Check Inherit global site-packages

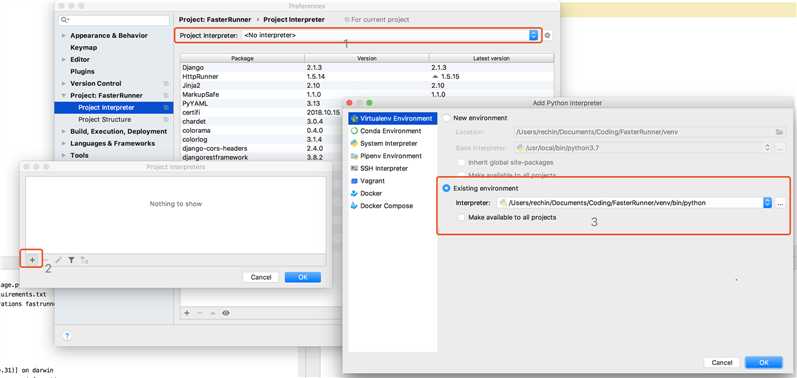click(x=461, y=162)
